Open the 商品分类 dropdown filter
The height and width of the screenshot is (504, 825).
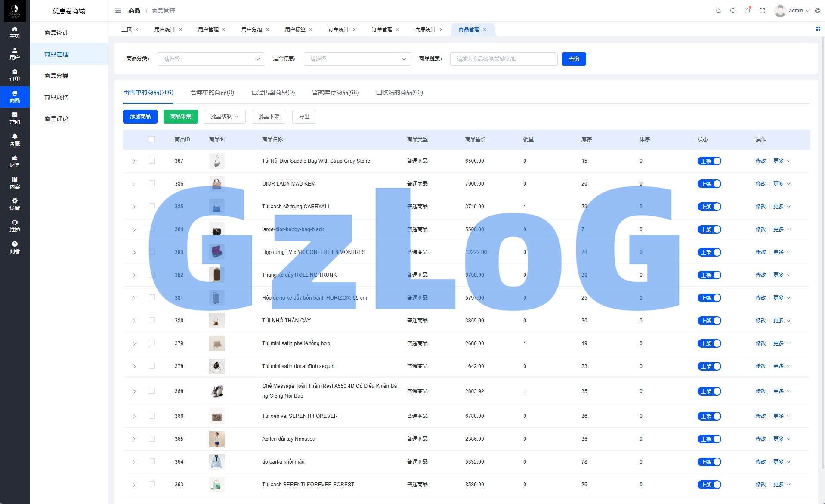(211, 59)
